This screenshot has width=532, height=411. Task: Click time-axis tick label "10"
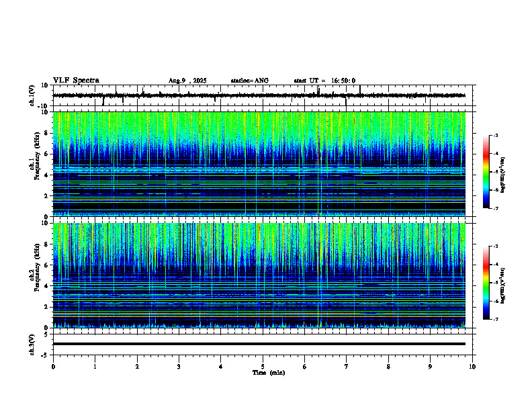(x=472, y=367)
